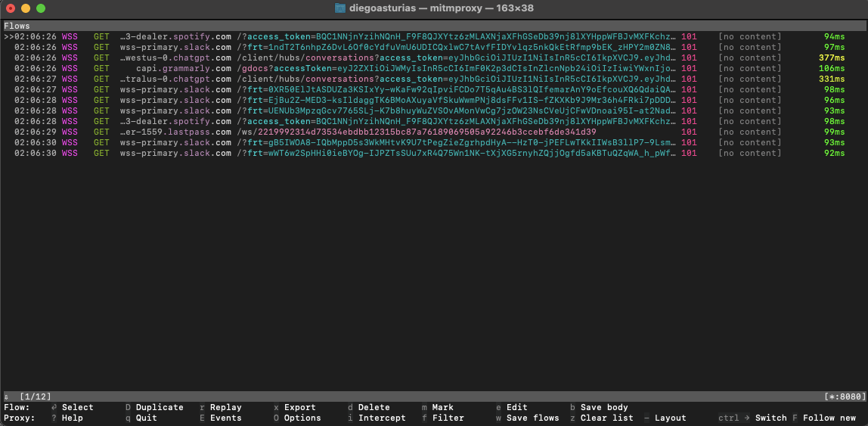Click the Edit shortcut in the key bar

[517, 407]
